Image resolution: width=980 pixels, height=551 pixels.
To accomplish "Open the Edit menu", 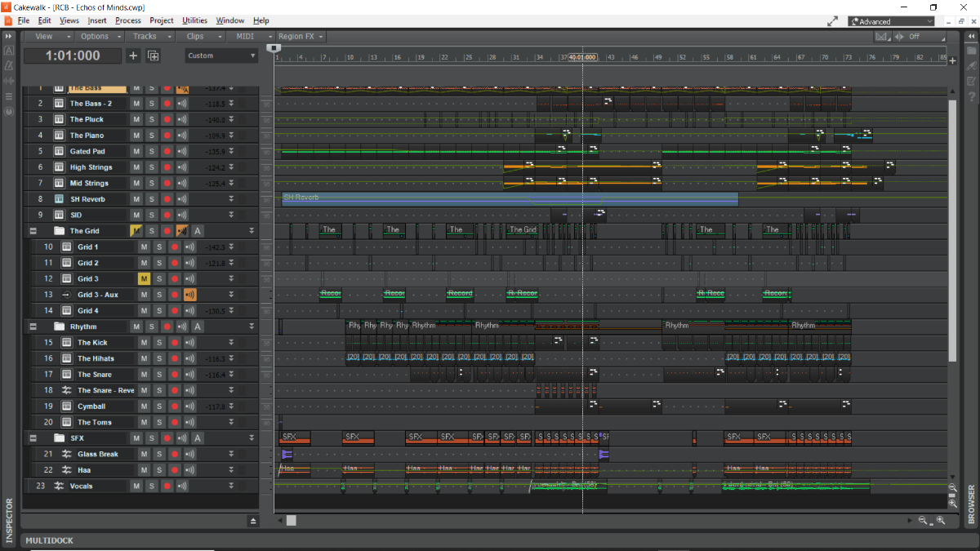I will (x=44, y=20).
